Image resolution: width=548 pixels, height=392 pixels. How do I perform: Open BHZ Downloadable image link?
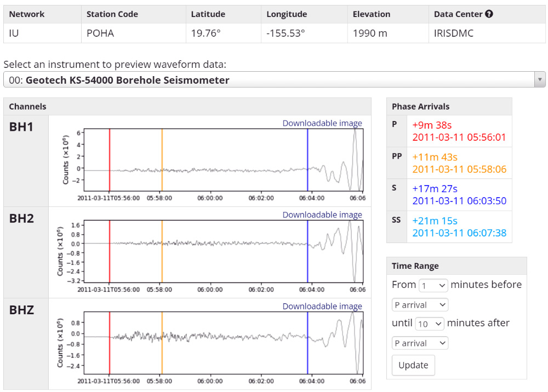(x=322, y=306)
